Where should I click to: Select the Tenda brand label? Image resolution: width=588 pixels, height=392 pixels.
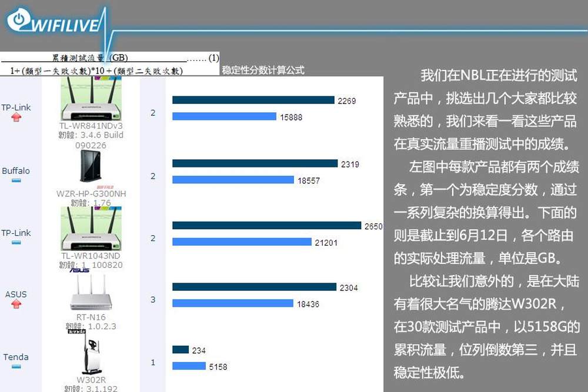coord(16,357)
